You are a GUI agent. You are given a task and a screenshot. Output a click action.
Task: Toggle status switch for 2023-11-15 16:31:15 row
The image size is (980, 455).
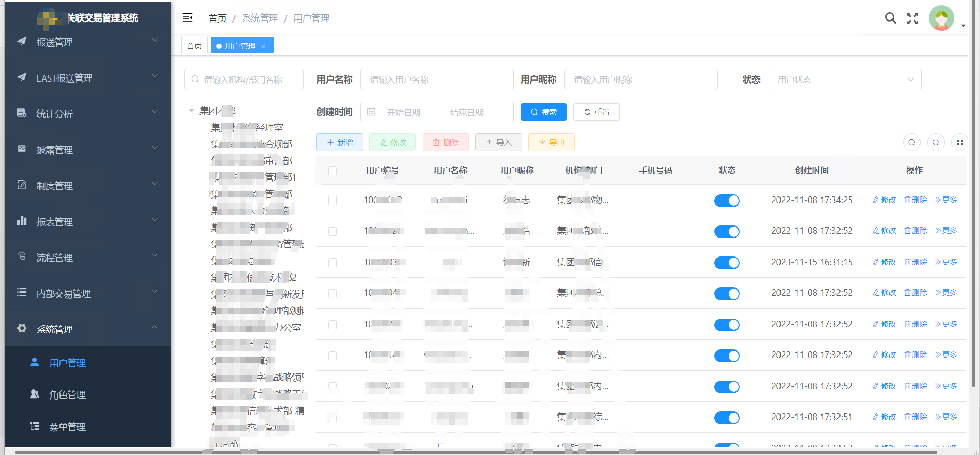[727, 263]
